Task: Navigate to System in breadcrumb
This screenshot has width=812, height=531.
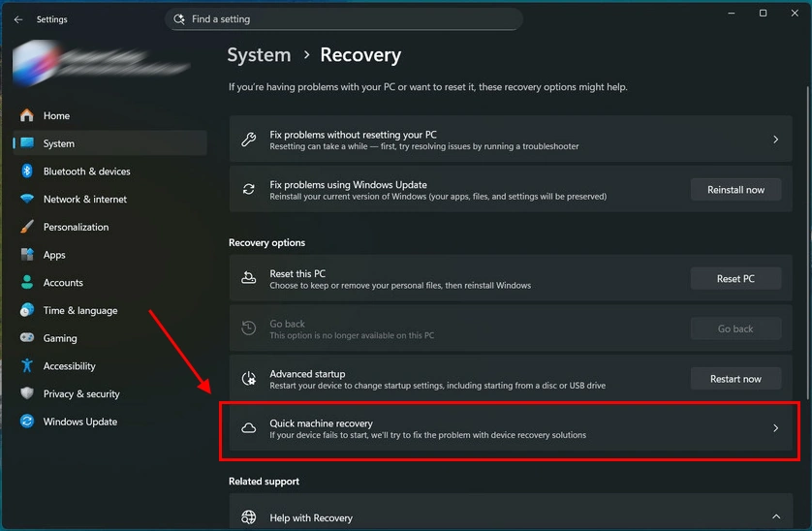Action: [259, 55]
